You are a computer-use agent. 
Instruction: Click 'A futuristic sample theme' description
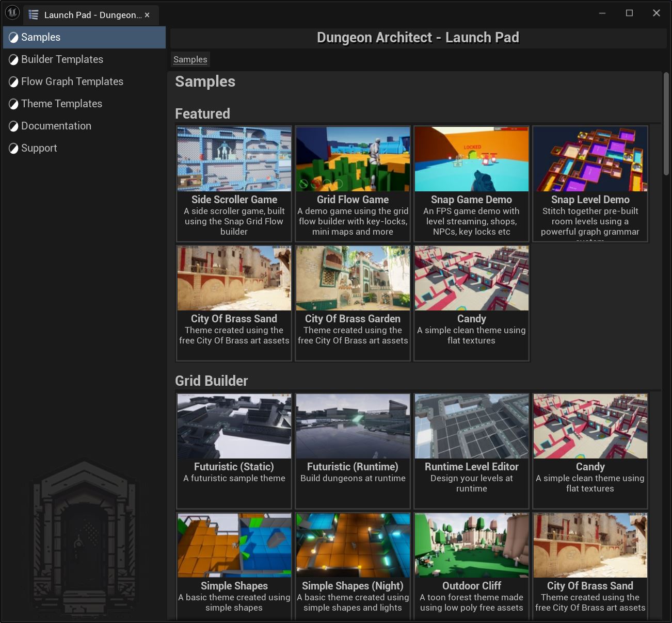(234, 478)
